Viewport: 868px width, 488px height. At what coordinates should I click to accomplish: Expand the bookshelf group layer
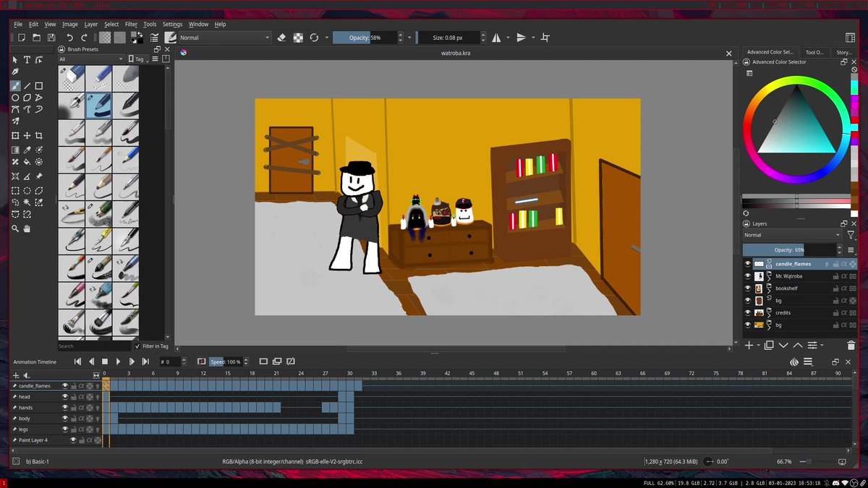[x=769, y=291]
